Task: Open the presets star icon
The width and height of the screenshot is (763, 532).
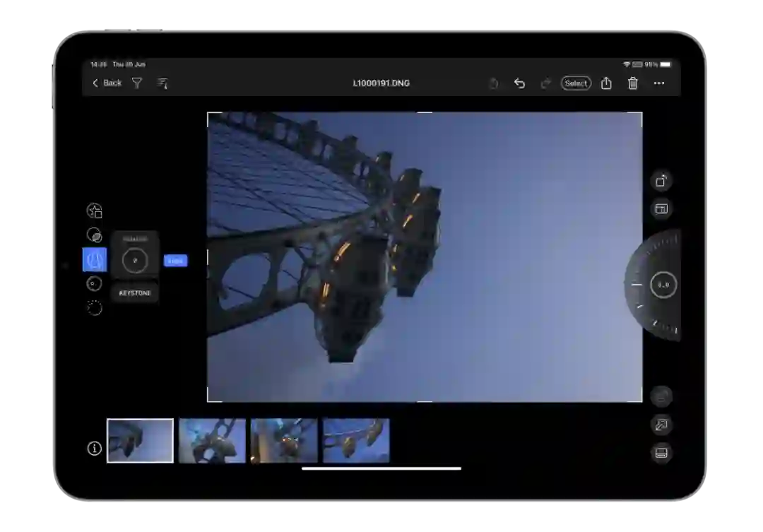Action: tap(95, 211)
